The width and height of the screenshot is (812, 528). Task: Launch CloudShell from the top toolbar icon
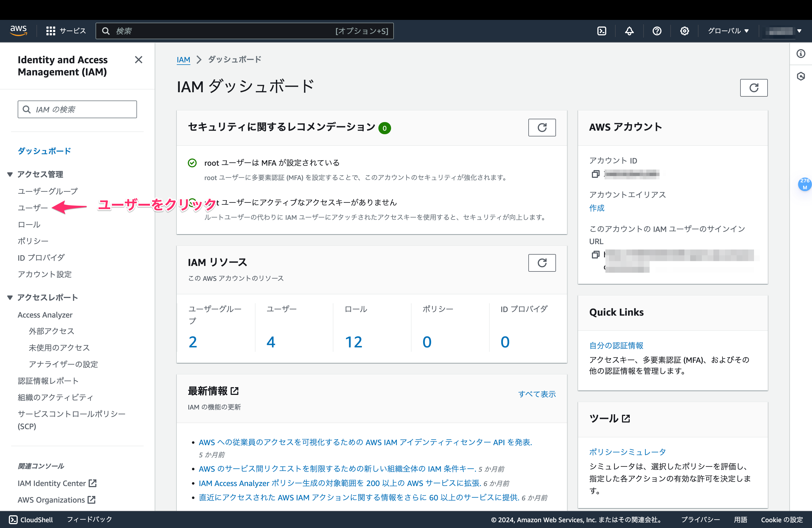coord(602,31)
